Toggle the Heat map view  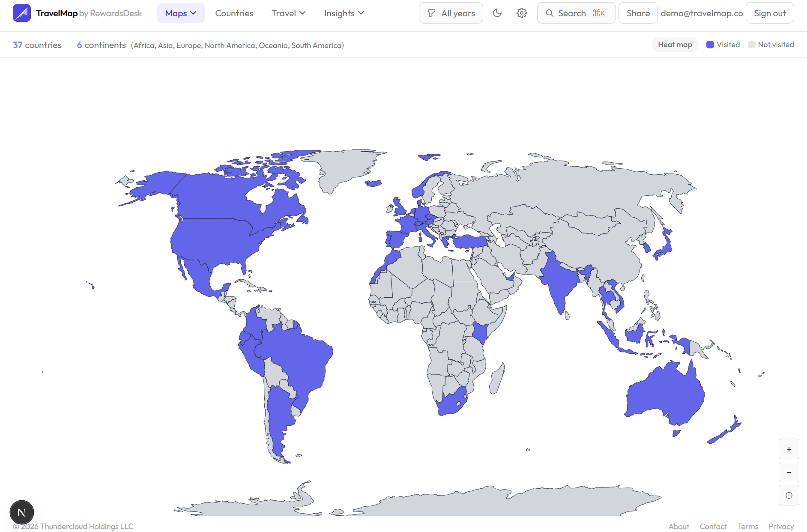tap(675, 44)
